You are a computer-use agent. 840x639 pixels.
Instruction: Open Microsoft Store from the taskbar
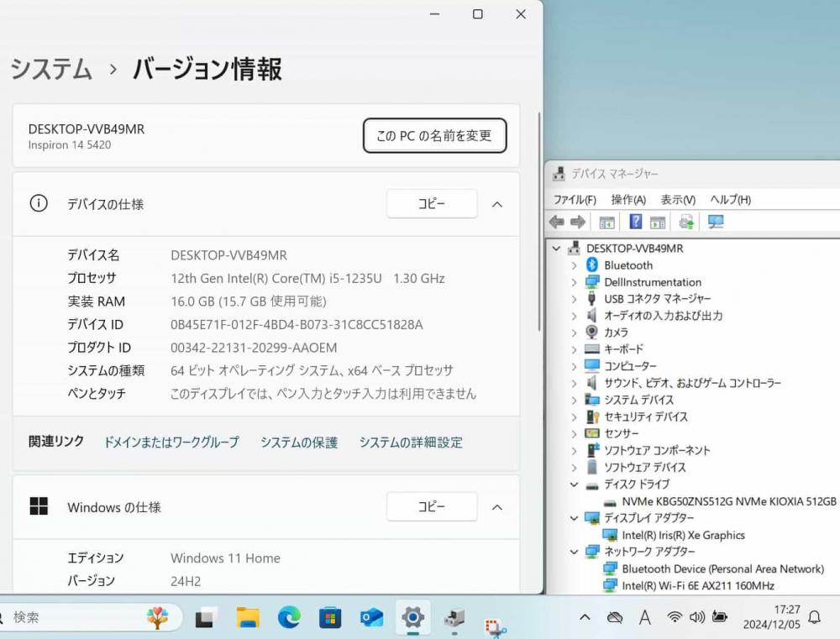[330, 618]
